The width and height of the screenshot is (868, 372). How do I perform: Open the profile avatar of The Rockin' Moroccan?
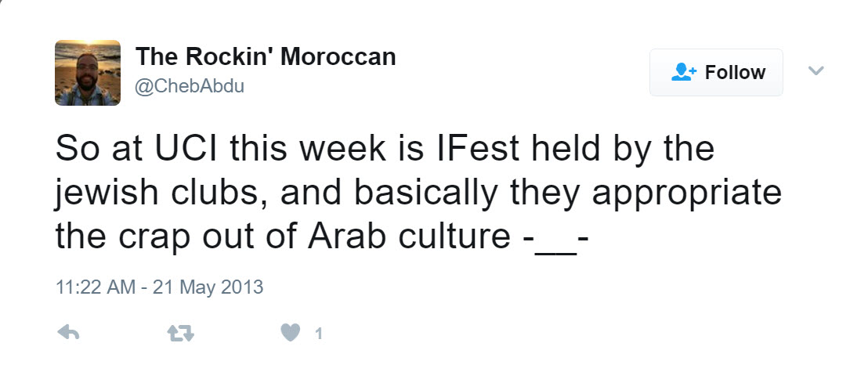pyautogui.click(x=88, y=73)
